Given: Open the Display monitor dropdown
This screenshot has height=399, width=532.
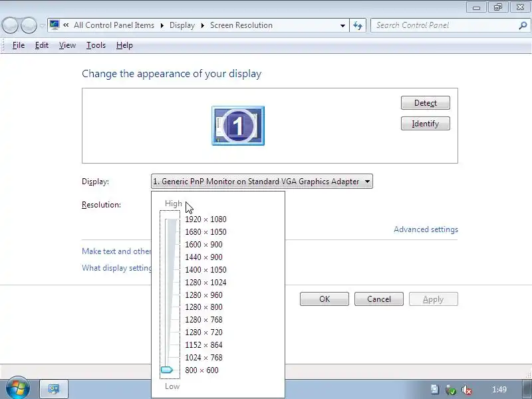Looking at the screenshot, I should tap(261, 182).
